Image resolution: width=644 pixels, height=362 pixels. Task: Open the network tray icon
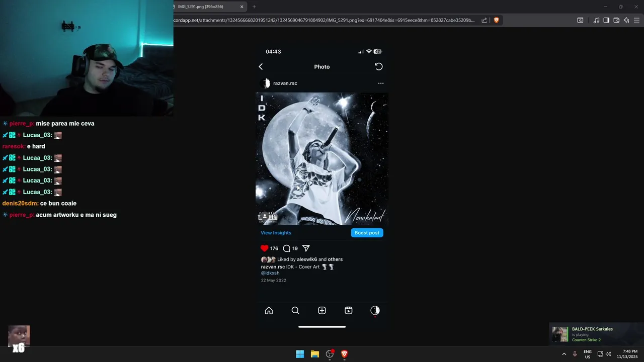pos(600,354)
